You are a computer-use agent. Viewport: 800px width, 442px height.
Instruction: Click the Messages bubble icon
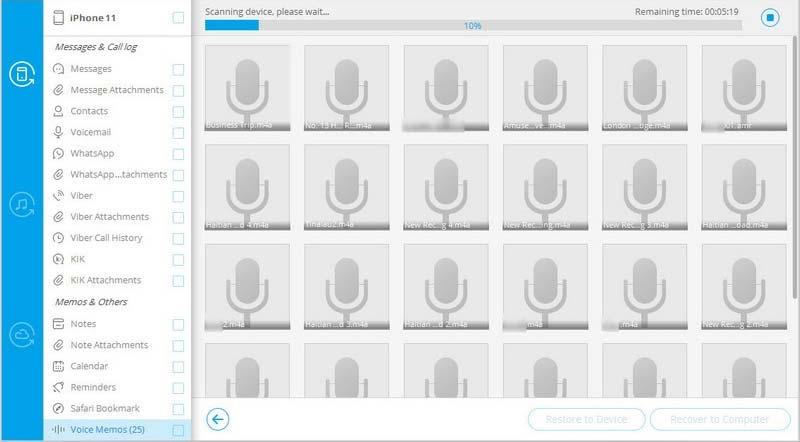click(x=59, y=69)
